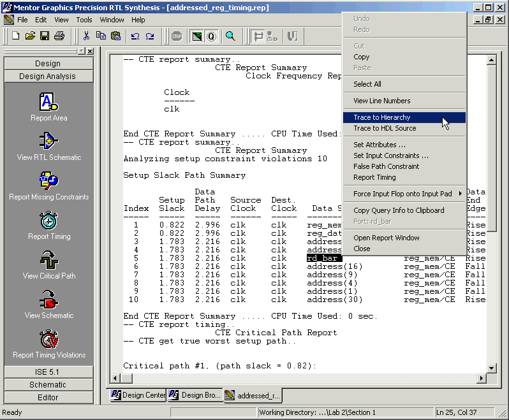The height and width of the screenshot is (420, 509).
Task: Click the highlighted rd_bar text
Action: (x=324, y=258)
